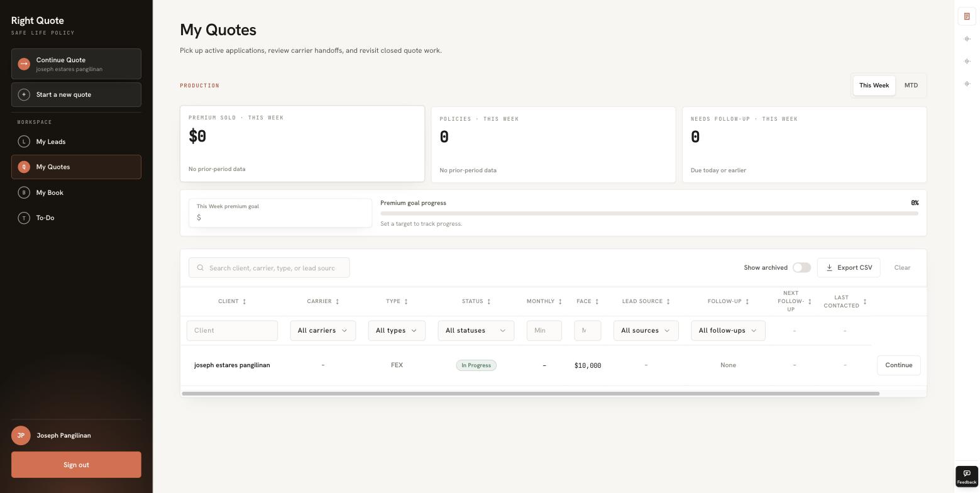Open the All carriers filter dropdown
Viewport: 980px width, 493px height.
(x=323, y=331)
